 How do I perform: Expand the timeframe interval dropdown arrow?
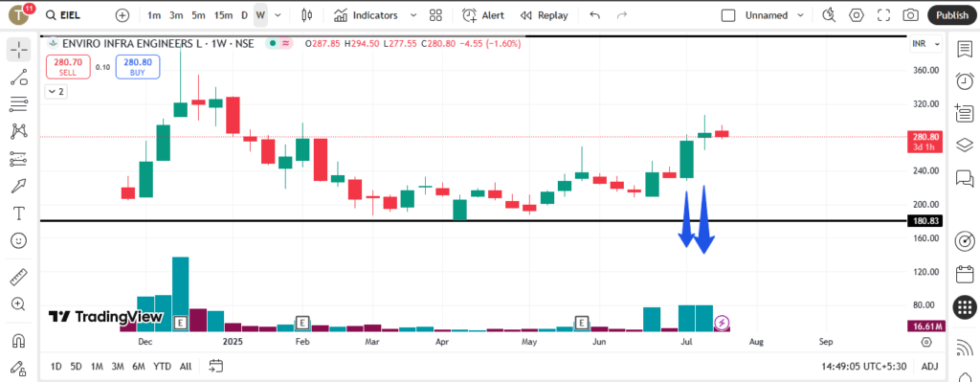click(278, 15)
